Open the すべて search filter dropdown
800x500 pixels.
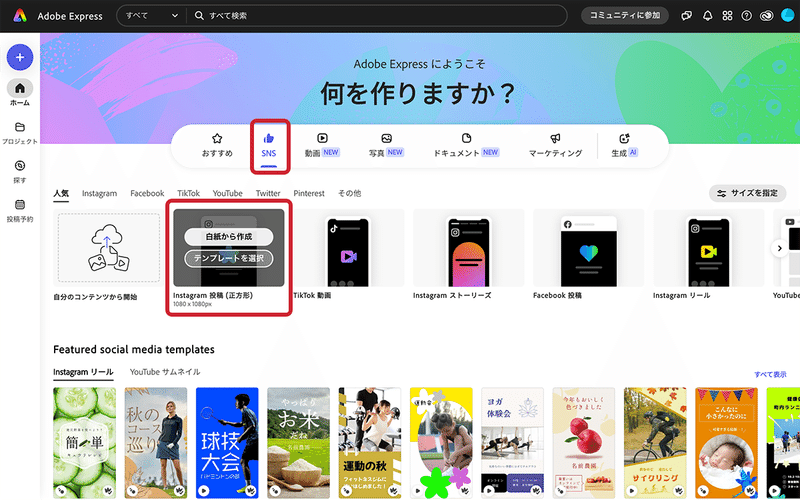[x=152, y=15]
